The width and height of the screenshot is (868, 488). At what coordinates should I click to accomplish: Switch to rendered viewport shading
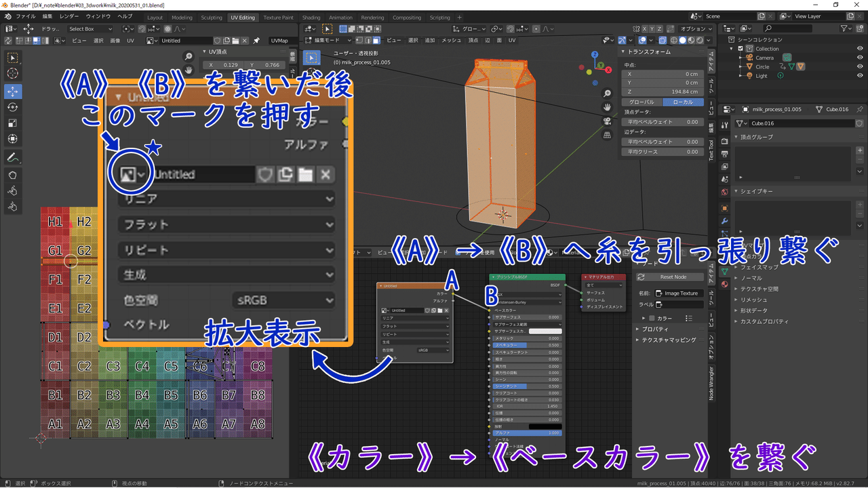coord(699,41)
